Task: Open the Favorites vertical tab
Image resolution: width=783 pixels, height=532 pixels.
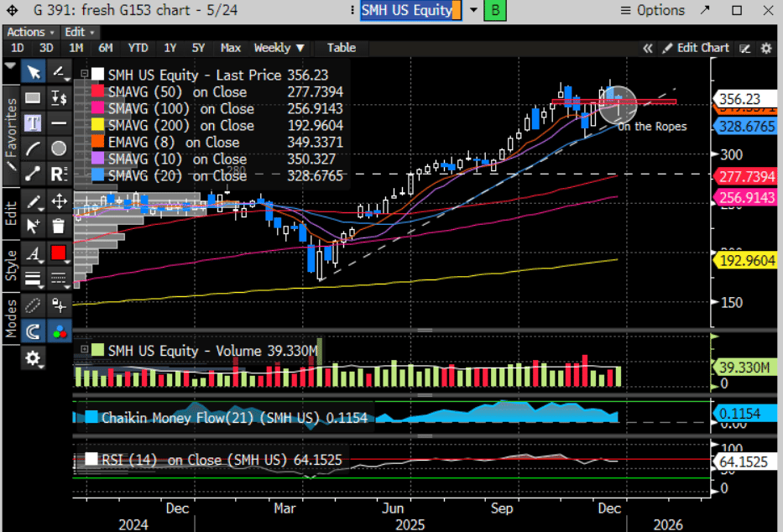Action: (11, 136)
